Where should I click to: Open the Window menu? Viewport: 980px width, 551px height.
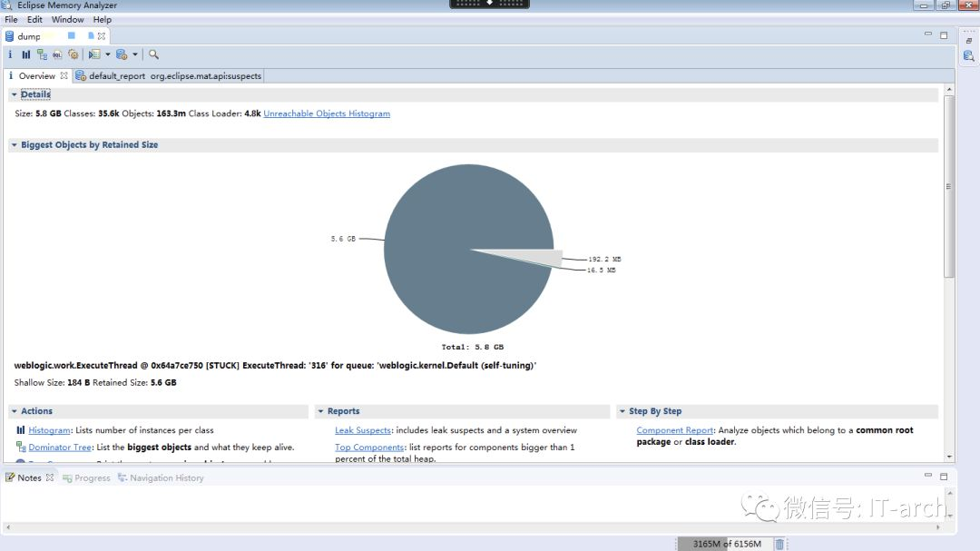(67, 19)
